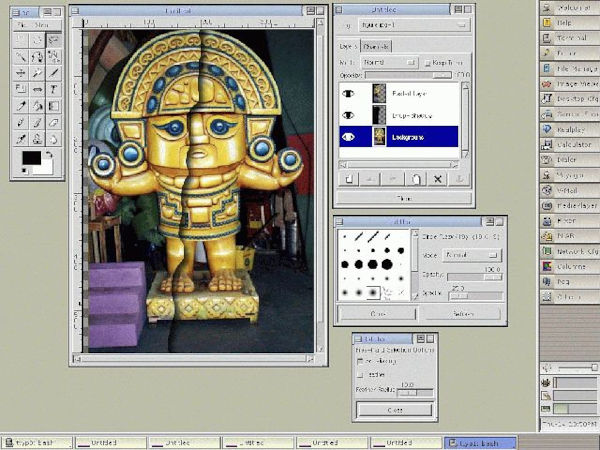600x450 pixels.
Task: Select the Move tool in toolbox
Action: [20, 74]
